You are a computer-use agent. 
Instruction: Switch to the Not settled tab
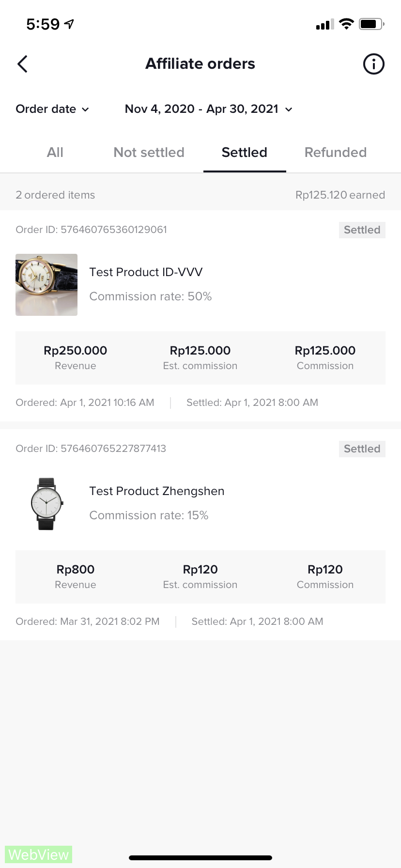149,153
